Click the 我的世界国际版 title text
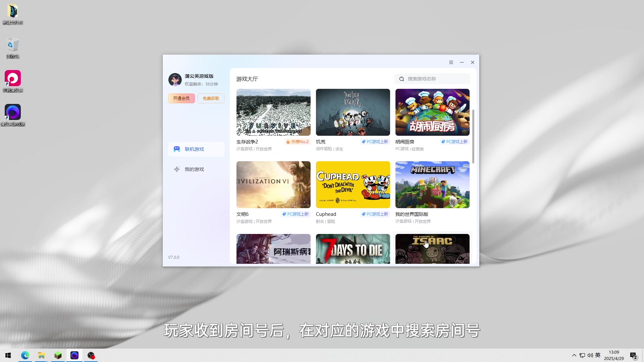 [x=412, y=214]
